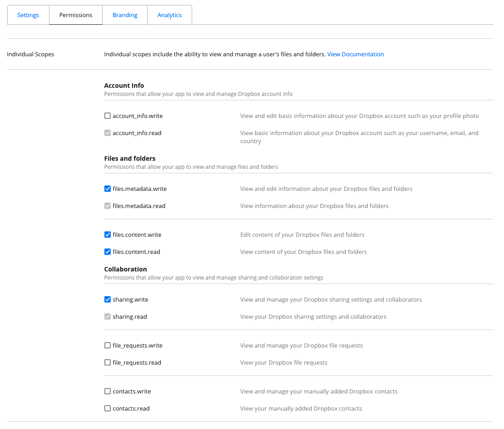
Task: Enable the account_info.write checkbox
Action: (108, 116)
